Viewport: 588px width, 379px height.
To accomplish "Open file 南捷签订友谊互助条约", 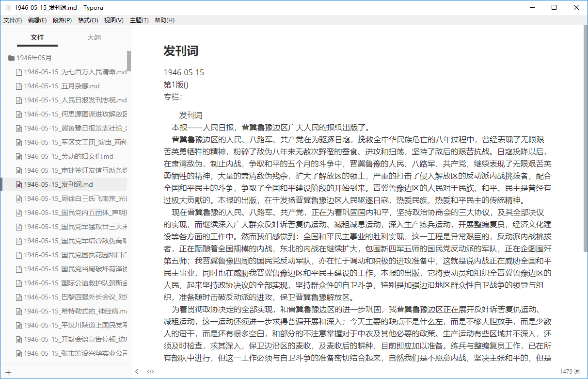I will tap(71, 170).
